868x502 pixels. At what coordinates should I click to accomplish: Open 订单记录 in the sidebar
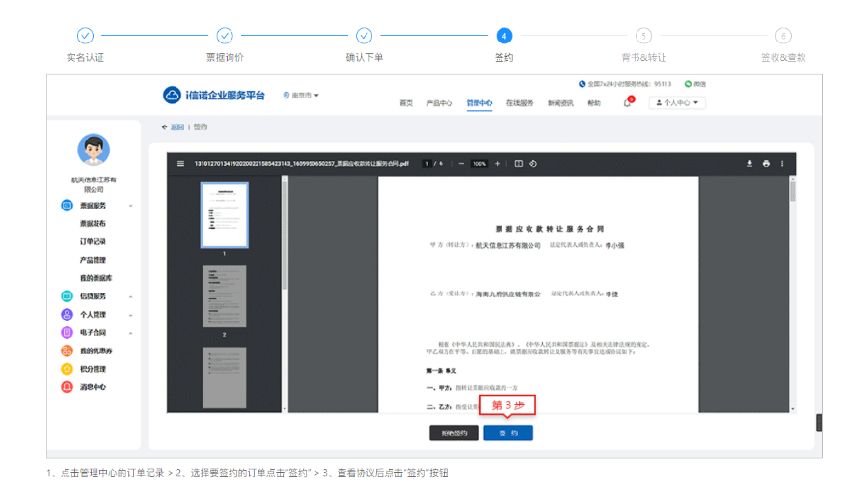93,241
